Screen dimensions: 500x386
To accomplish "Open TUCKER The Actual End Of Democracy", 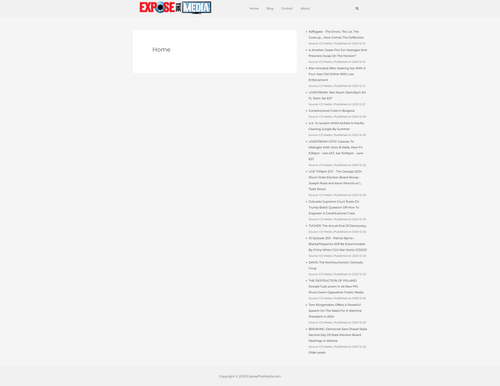I will [x=337, y=226].
